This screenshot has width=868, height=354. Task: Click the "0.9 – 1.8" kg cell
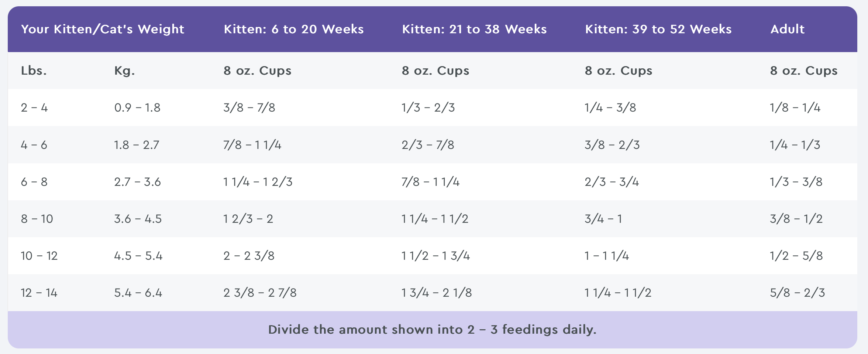point(137,108)
